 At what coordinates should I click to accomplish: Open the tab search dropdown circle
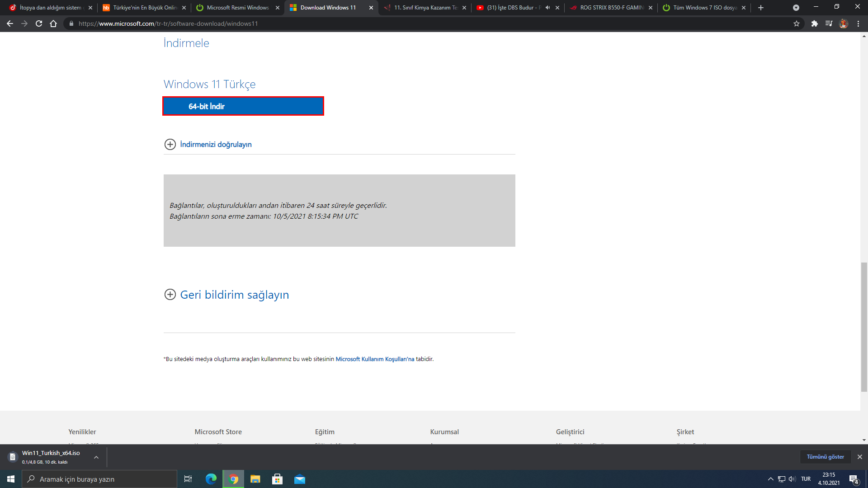tap(796, 8)
